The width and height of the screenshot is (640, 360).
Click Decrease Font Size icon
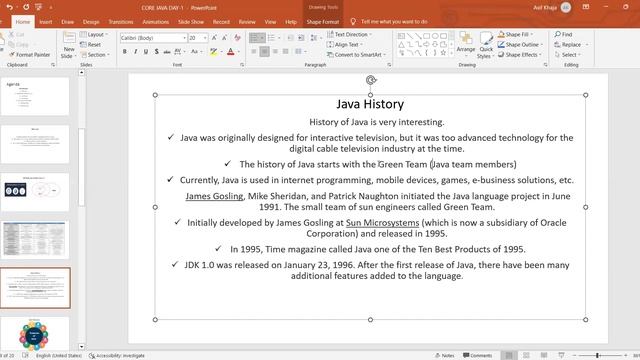[224, 38]
